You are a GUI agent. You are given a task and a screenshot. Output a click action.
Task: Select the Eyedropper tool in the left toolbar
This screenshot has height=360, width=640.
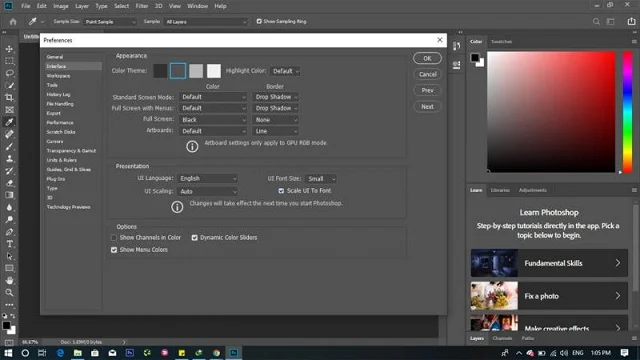click(x=9, y=122)
